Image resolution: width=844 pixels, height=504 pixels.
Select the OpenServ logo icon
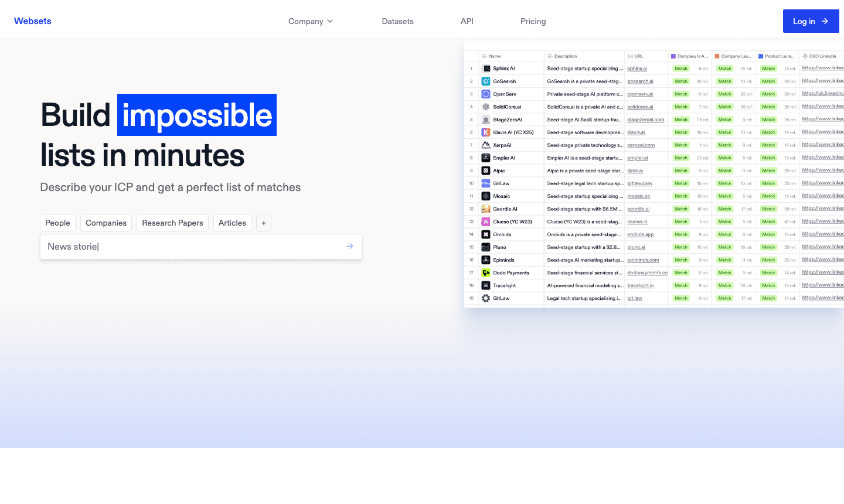coord(486,94)
